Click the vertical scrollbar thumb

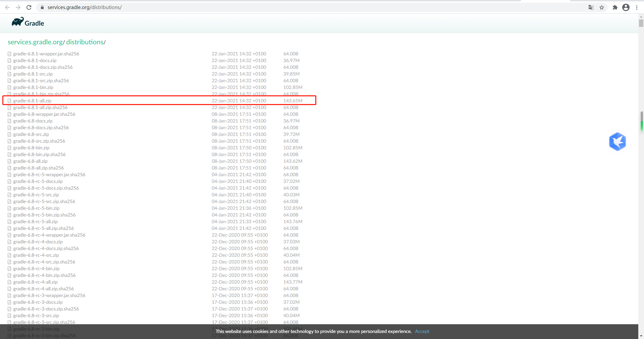(x=641, y=23)
